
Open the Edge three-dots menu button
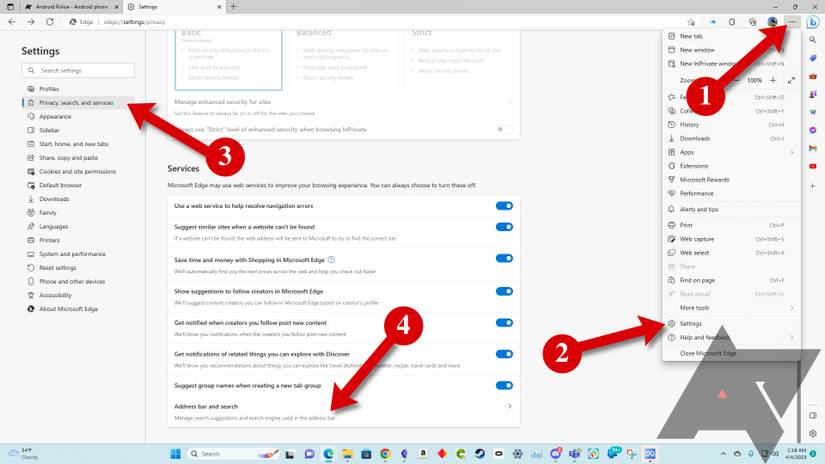click(792, 21)
